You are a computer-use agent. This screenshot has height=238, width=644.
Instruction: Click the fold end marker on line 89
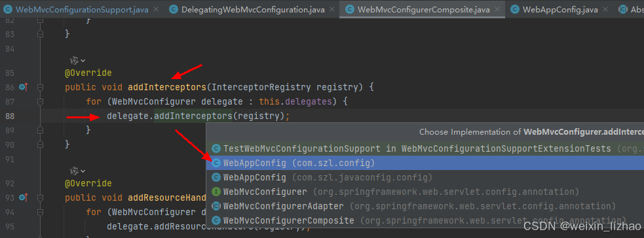point(40,130)
